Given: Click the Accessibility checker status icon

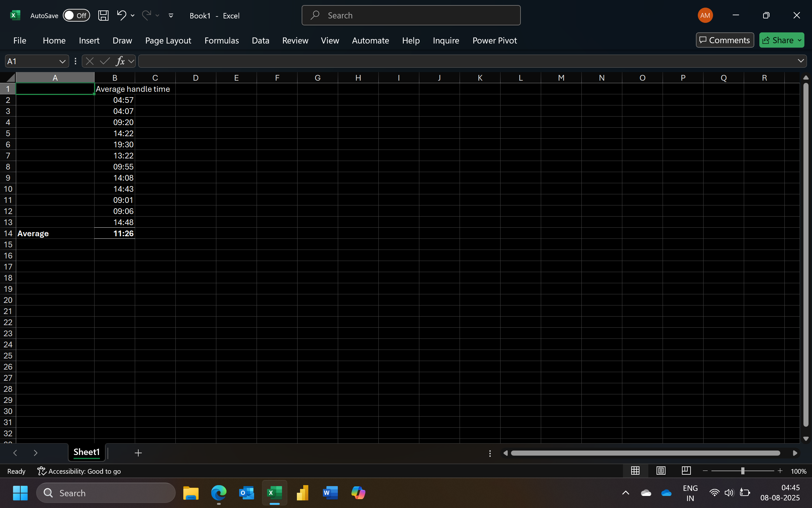Looking at the screenshot, I should point(42,471).
